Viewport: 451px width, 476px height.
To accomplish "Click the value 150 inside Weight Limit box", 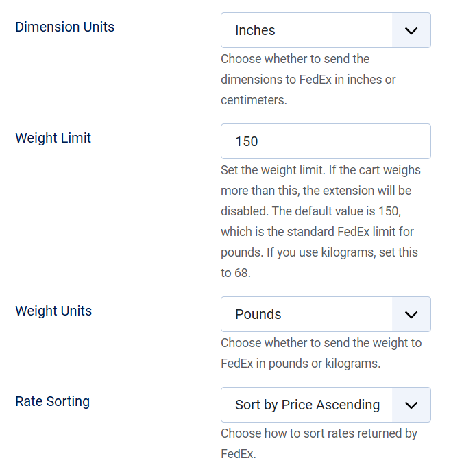I will click(x=247, y=141).
